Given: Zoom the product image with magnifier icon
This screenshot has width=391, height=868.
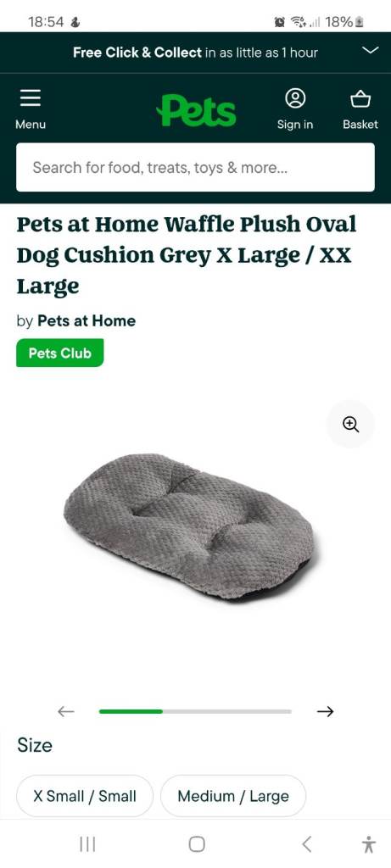Looking at the screenshot, I should (x=350, y=424).
